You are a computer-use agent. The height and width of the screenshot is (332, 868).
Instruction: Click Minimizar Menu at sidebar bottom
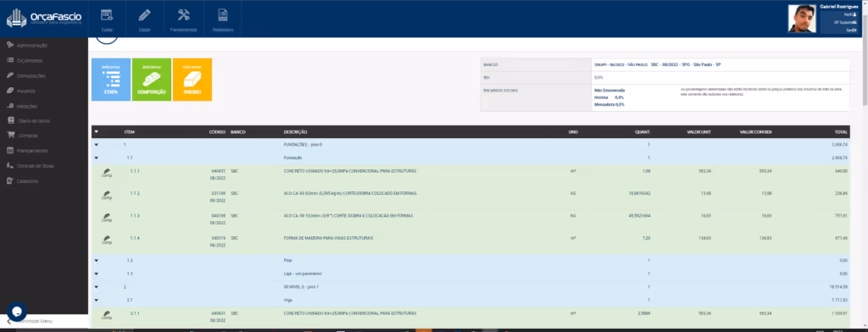[x=36, y=321]
